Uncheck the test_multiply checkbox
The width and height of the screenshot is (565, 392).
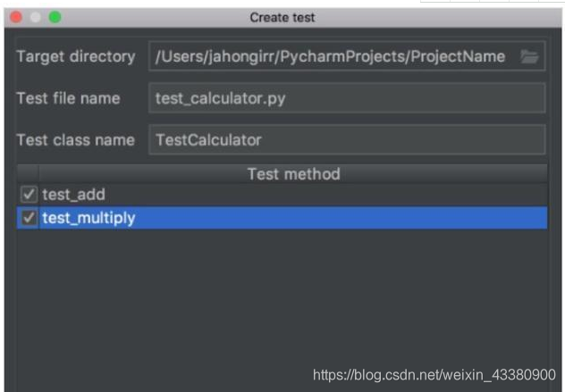[29, 218]
